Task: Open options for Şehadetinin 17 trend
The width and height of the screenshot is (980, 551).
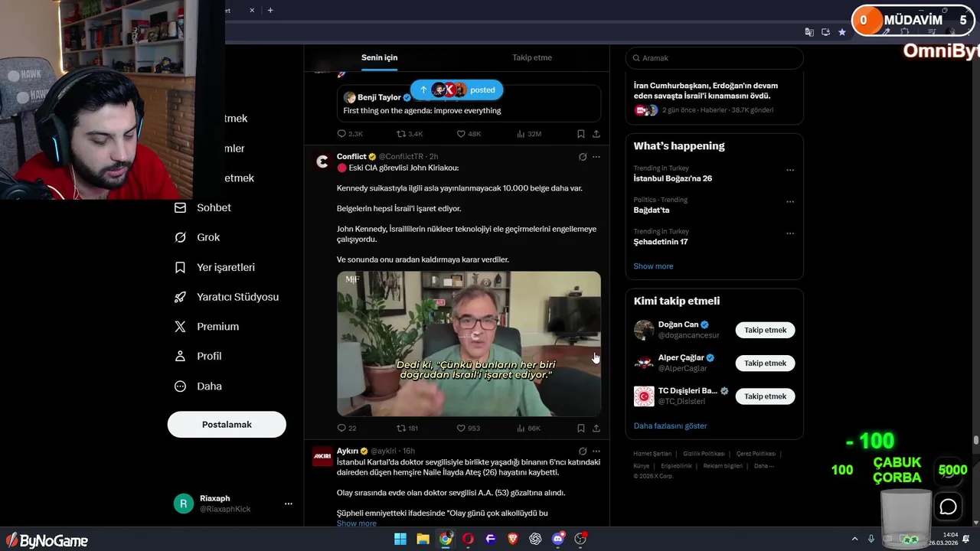Action: [x=790, y=233]
